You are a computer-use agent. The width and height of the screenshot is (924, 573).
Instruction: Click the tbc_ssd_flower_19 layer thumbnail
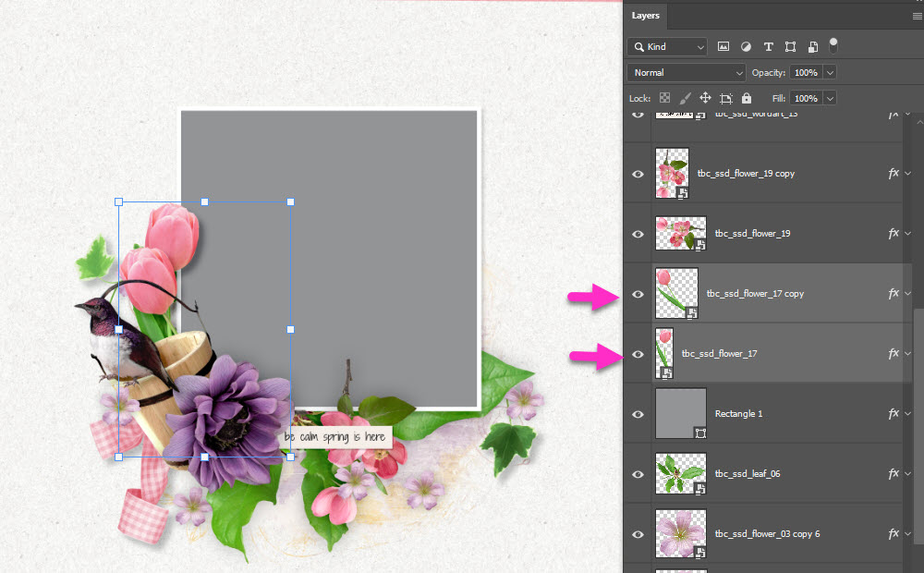point(681,234)
